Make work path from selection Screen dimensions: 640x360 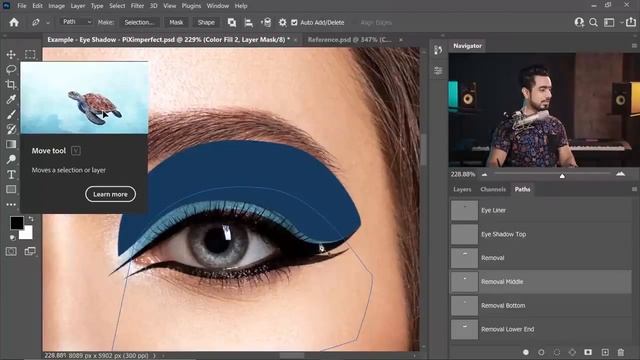tap(572, 352)
